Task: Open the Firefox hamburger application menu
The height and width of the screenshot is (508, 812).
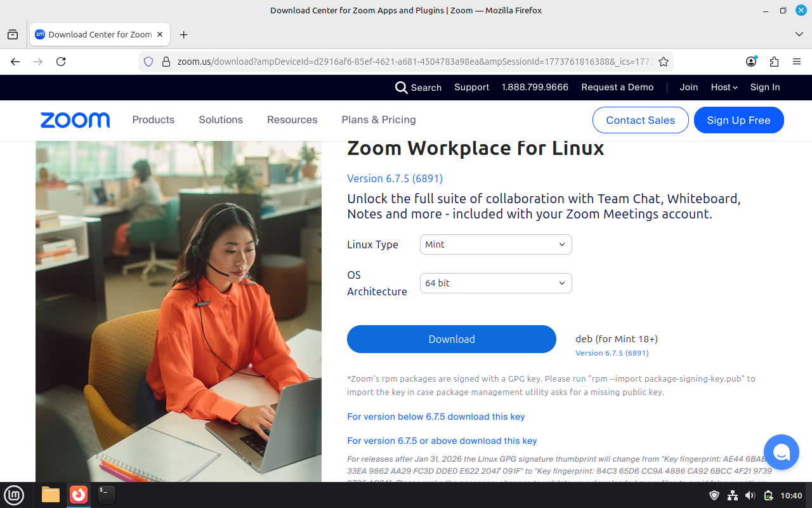Action: [797, 62]
